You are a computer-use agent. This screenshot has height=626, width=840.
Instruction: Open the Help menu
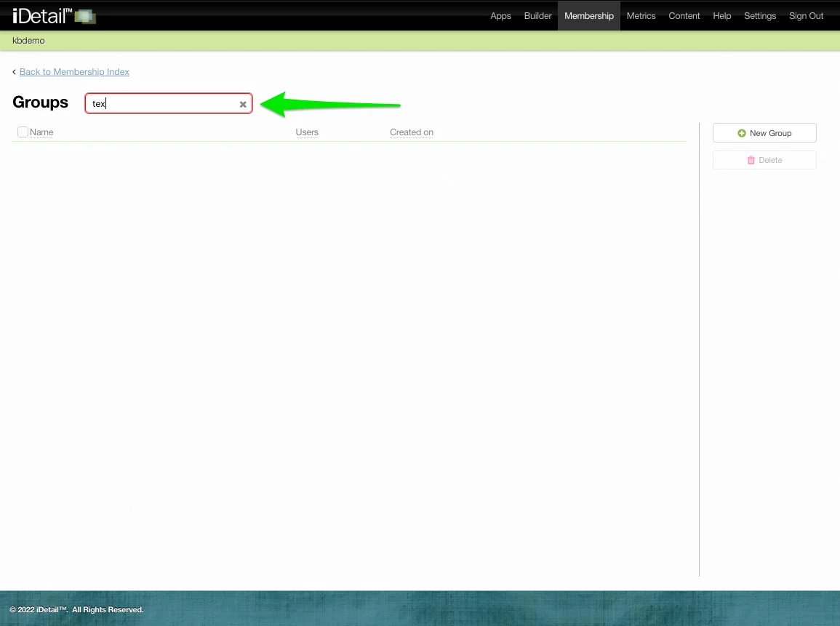pos(721,15)
